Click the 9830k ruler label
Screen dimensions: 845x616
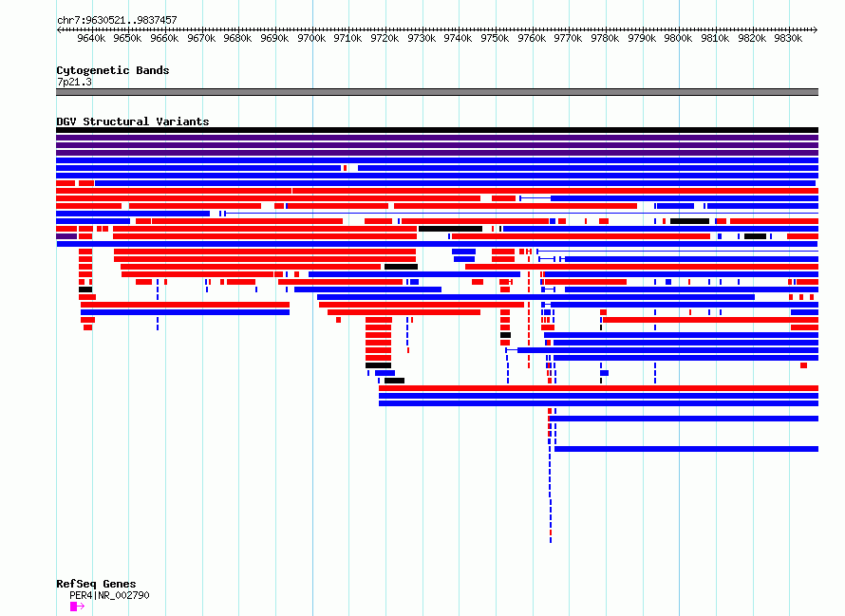tap(788, 38)
